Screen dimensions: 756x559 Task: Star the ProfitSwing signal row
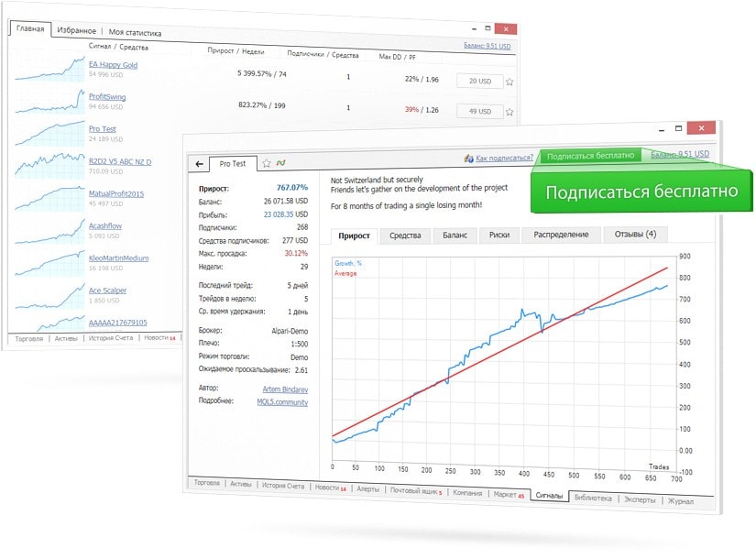coord(509,112)
